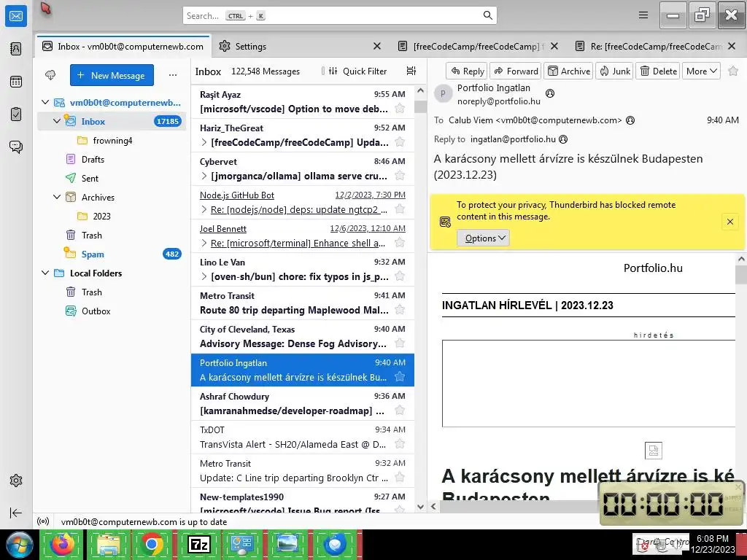Collapse the Inbox folder subtree

(x=57, y=121)
